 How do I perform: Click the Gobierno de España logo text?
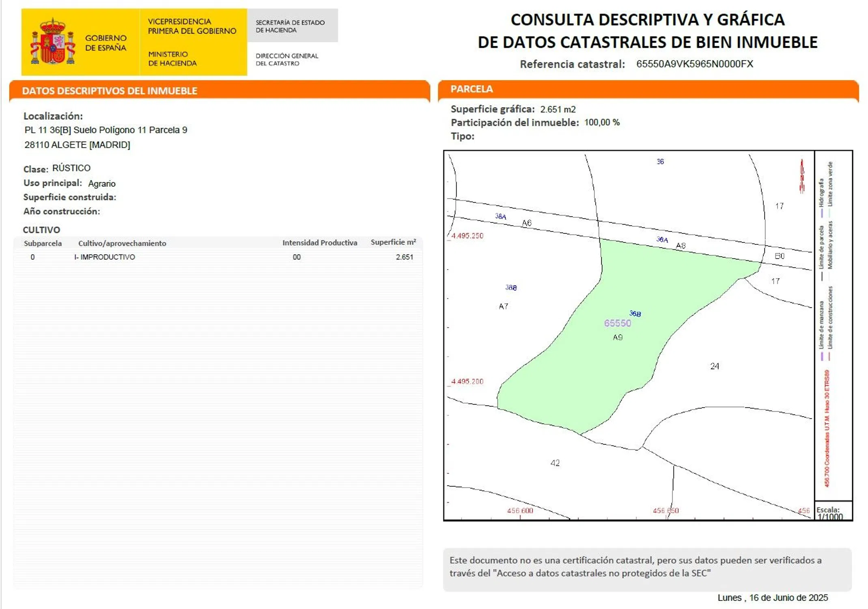(106, 43)
